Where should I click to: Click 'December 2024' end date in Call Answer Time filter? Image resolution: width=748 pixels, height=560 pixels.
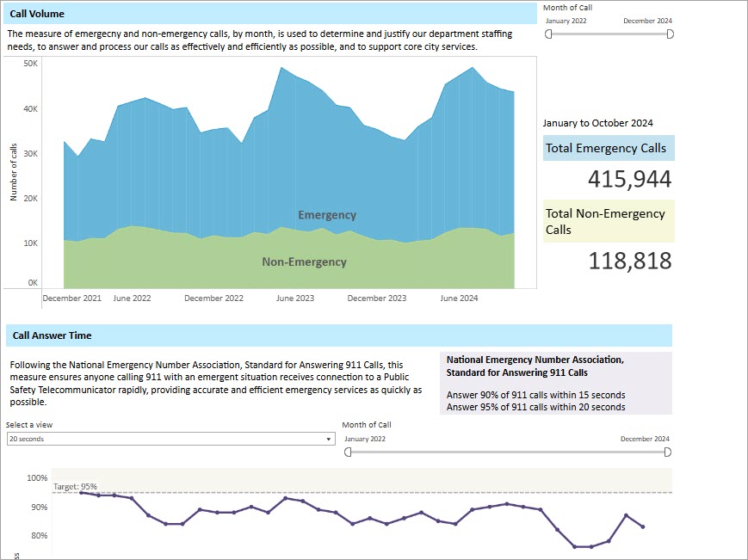(x=645, y=439)
